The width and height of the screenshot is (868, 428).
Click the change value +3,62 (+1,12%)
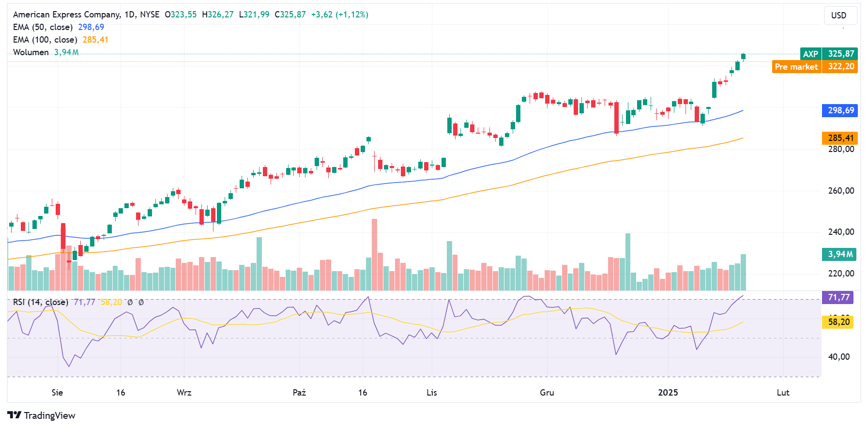tap(340, 15)
